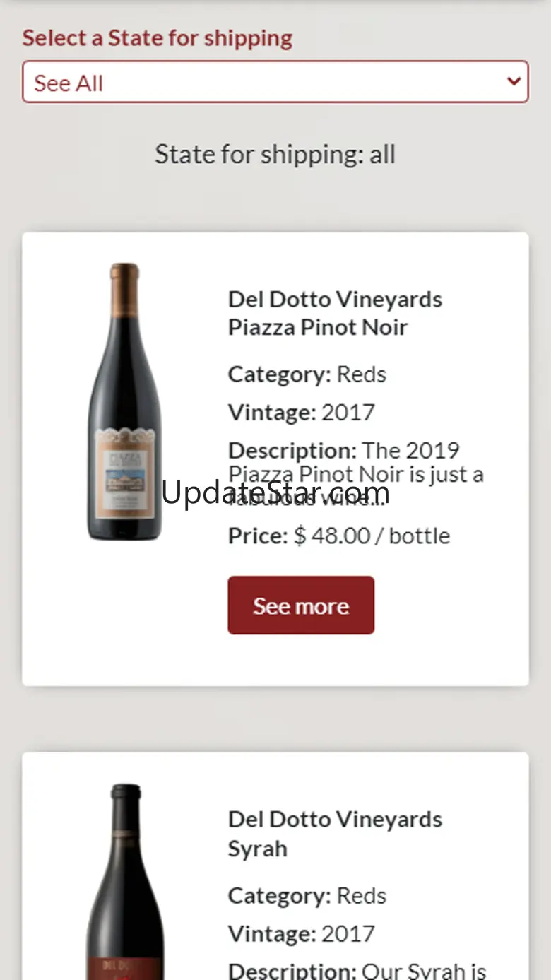Click the state dropdown chevron arrow

[x=514, y=81]
